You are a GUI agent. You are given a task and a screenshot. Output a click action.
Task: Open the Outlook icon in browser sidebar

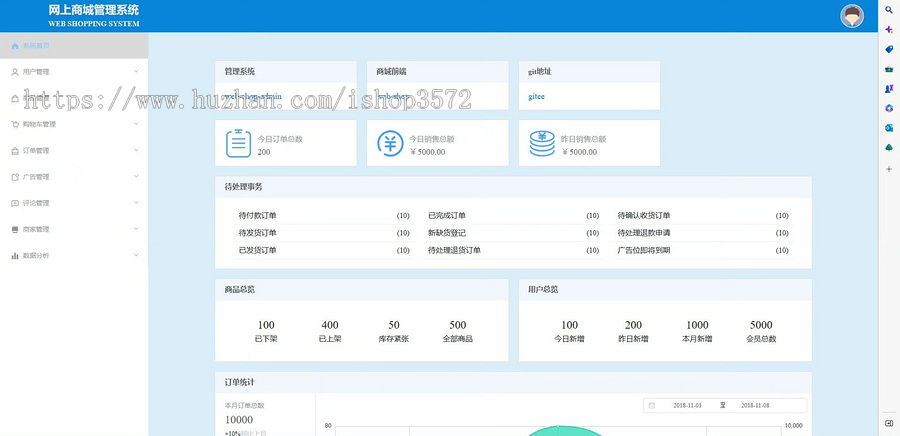tap(889, 128)
